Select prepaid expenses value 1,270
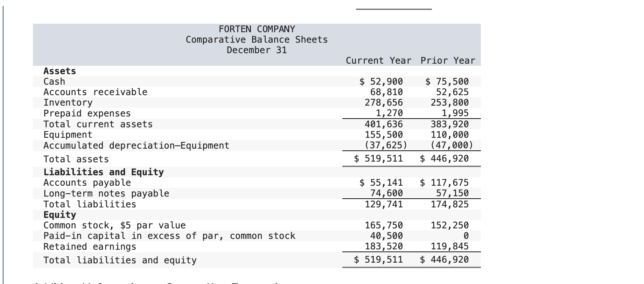This screenshot has height=284, width=644. point(389,113)
